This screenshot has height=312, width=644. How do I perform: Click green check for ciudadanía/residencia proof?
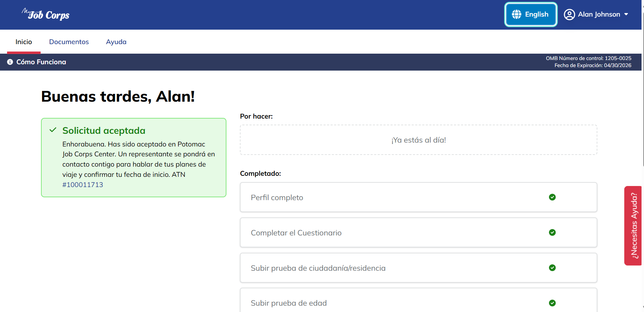tap(553, 268)
